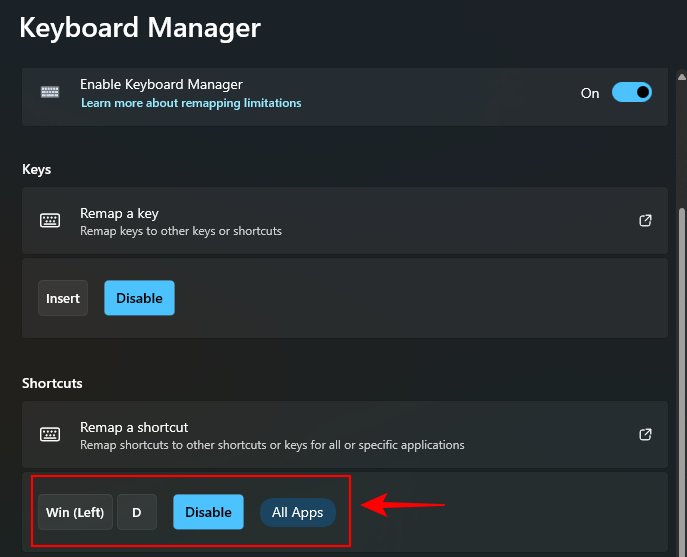Click the Disable chip next to Insert
Screen dimensions: 687x557
(139, 298)
